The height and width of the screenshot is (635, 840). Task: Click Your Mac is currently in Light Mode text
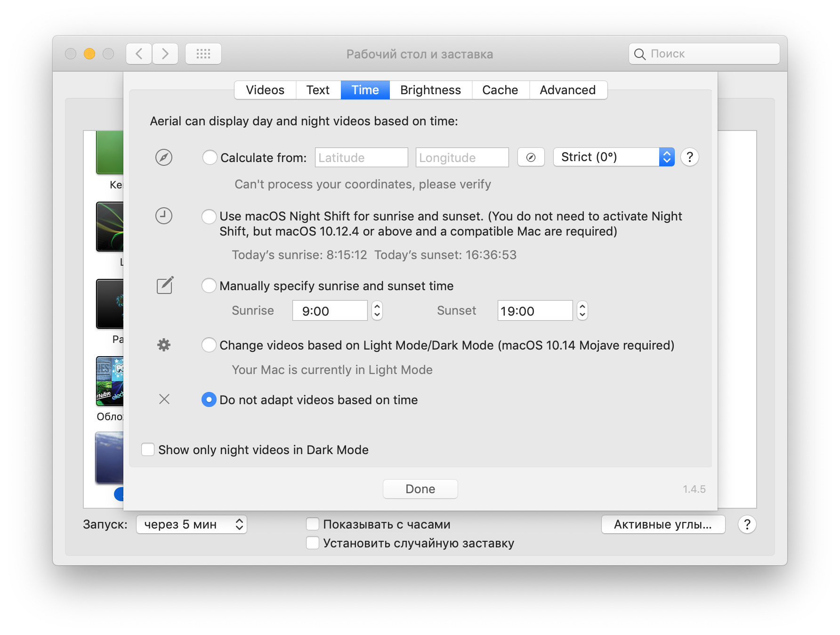tap(332, 370)
